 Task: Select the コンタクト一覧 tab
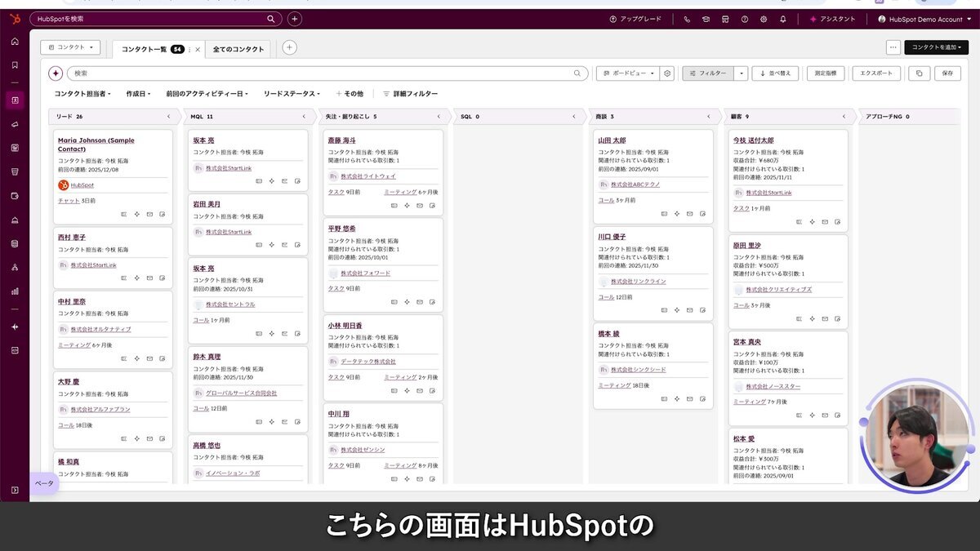click(143, 48)
